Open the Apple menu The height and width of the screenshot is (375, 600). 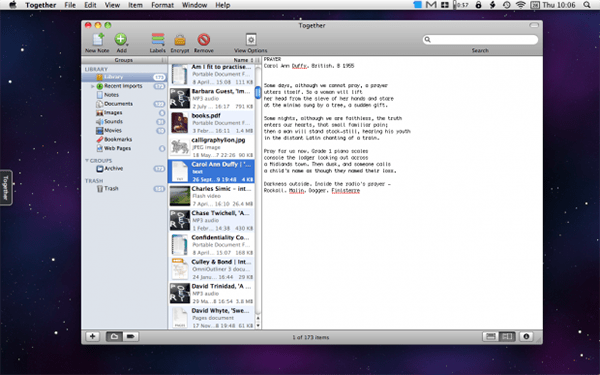tap(13, 5)
